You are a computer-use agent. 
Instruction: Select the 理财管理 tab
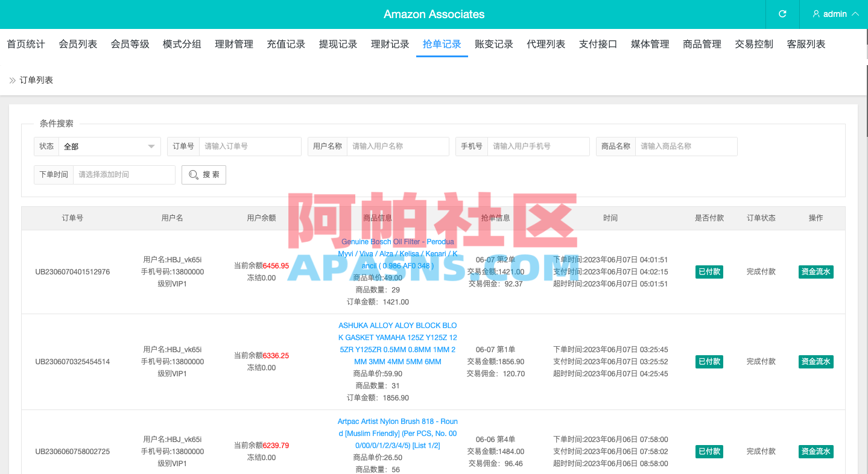[x=234, y=44]
